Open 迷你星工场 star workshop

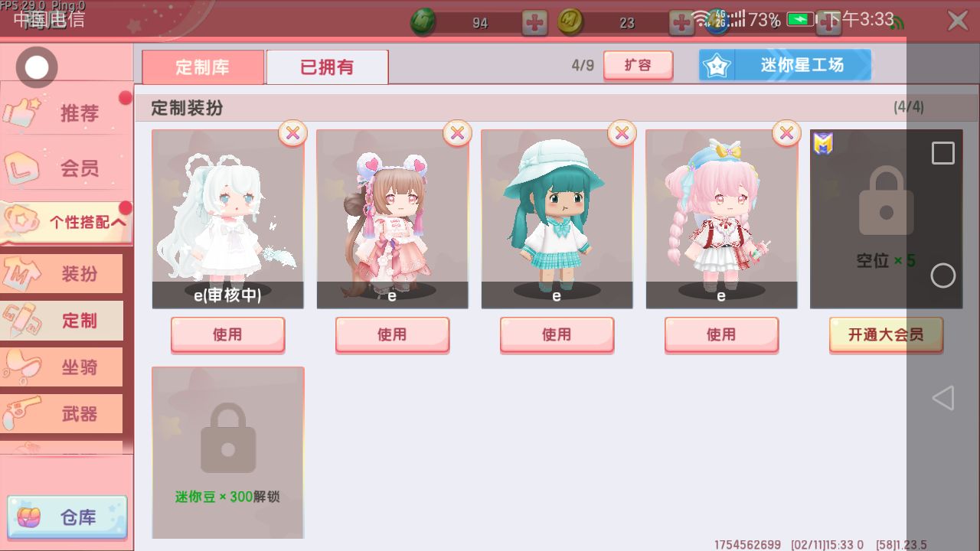[x=785, y=65]
